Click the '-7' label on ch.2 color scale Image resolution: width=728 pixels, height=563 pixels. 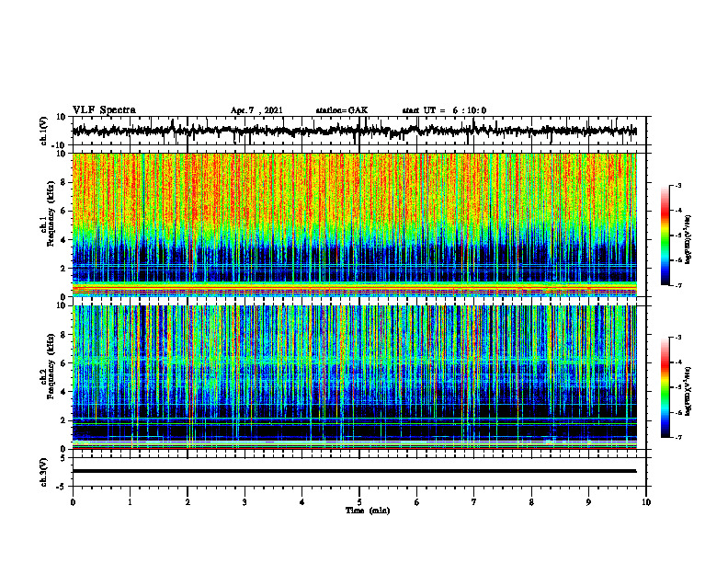pos(678,437)
